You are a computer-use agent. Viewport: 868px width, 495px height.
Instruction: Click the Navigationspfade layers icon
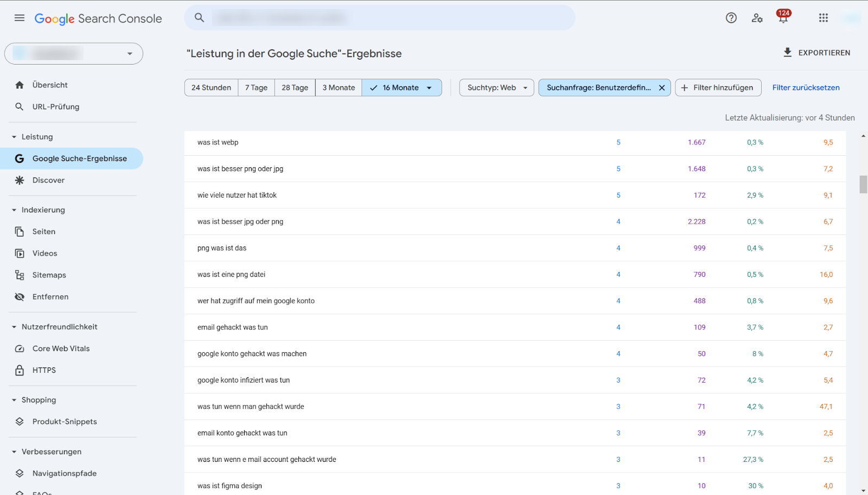[x=20, y=473]
